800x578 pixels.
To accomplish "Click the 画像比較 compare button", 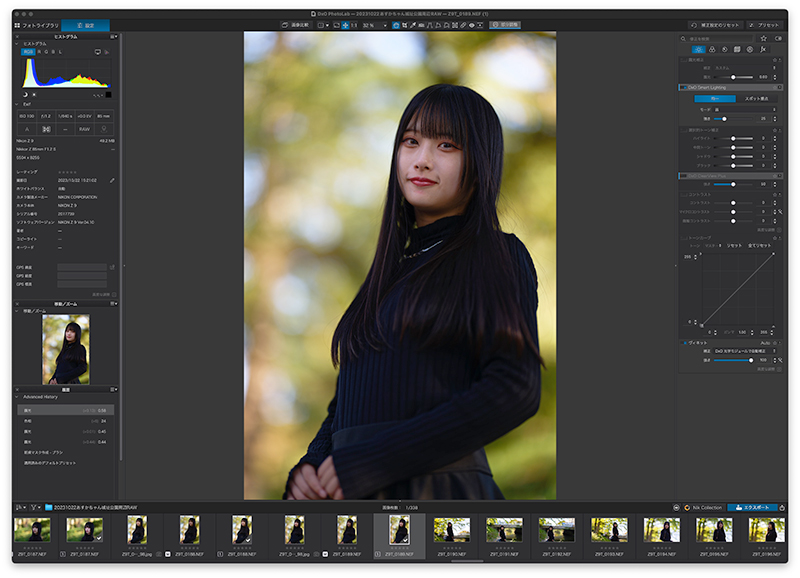I will click(295, 24).
